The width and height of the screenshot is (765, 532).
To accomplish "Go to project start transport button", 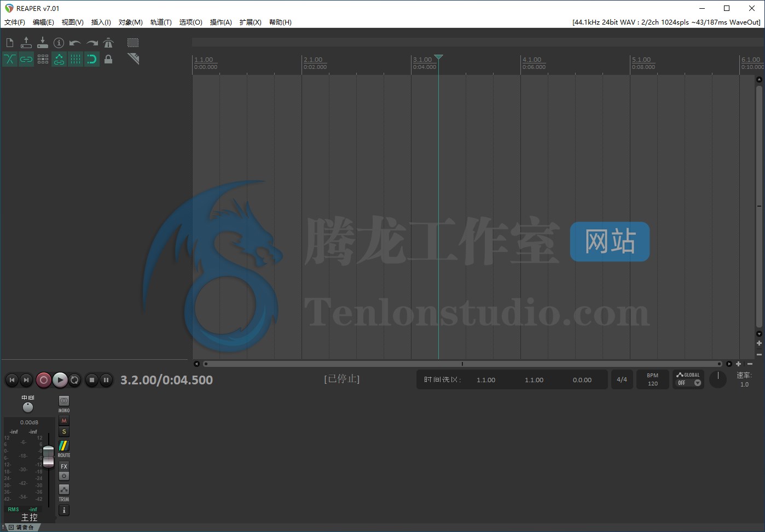I will tap(12, 380).
